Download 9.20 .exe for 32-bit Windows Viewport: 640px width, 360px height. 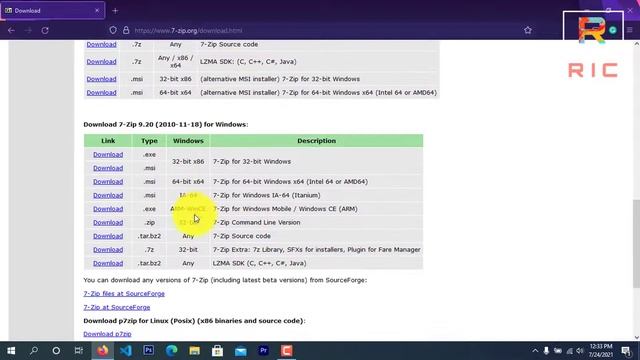(x=108, y=154)
